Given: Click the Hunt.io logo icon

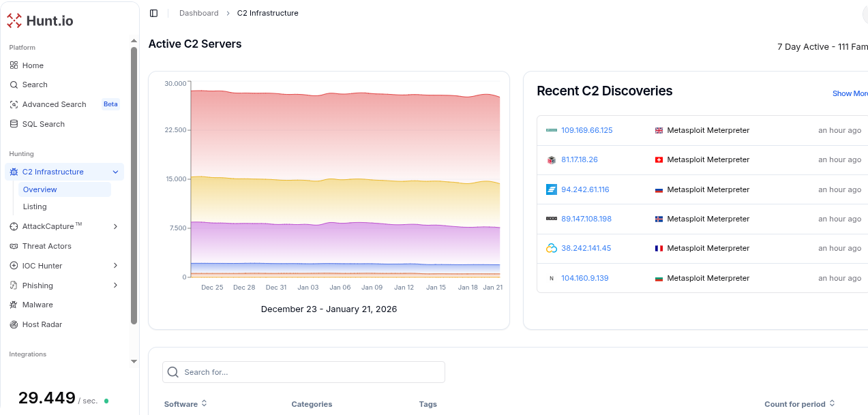Looking at the screenshot, I should [x=14, y=20].
